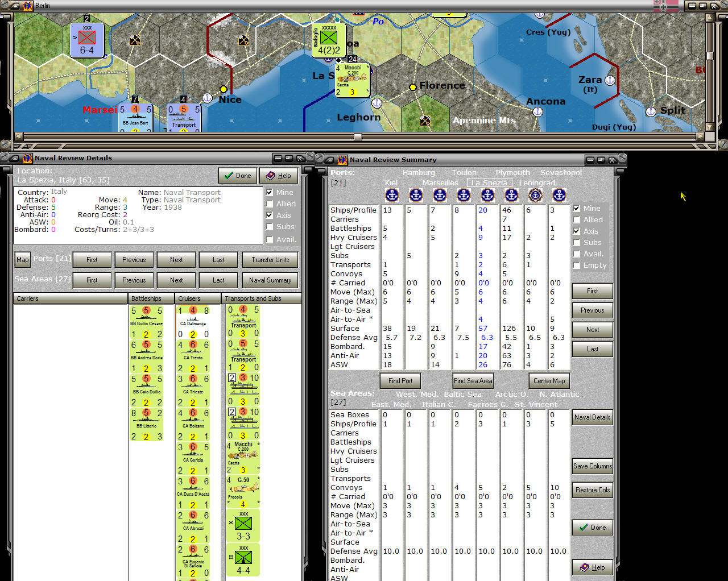Select the CA Abruzzi cruiser counter
Screen dimensions: 728x581
click(193, 527)
